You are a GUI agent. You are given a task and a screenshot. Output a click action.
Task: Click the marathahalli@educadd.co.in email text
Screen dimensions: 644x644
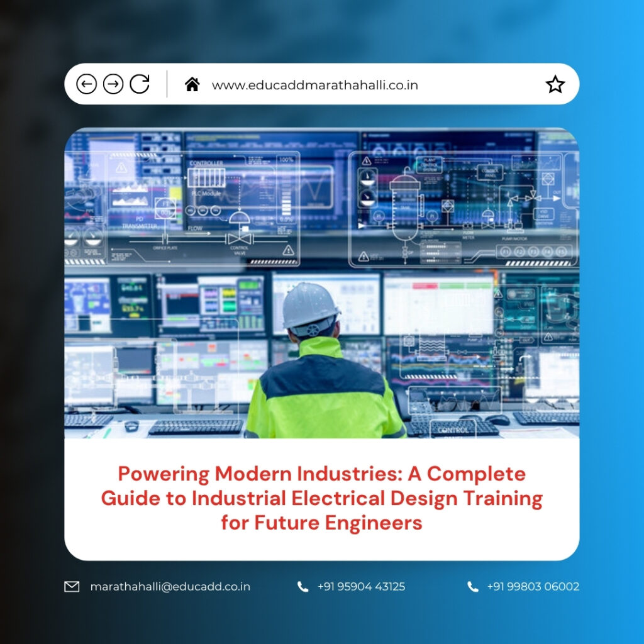170,587
